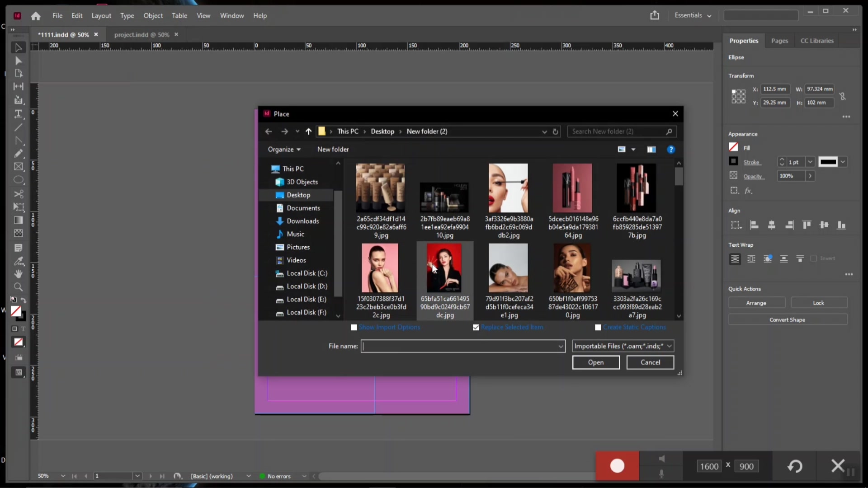Select the Scissors tool
Screen dimensions: 868x488
point(19,194)
